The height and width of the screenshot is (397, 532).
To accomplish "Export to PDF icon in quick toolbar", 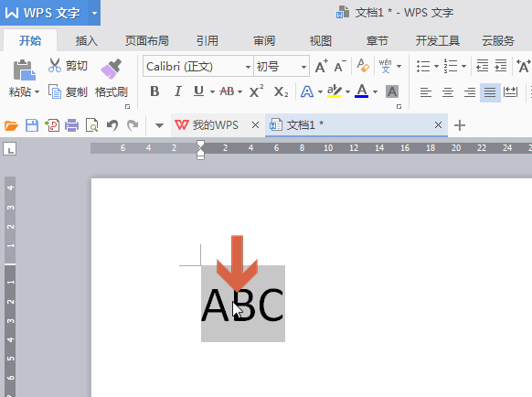I will (x=52, y=125).
